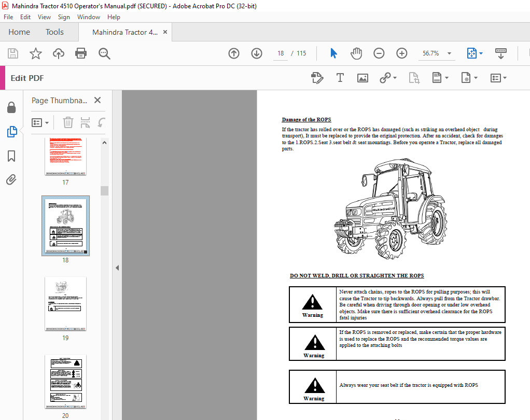
Task: Open the Sign menu
Action: (64, 17)
